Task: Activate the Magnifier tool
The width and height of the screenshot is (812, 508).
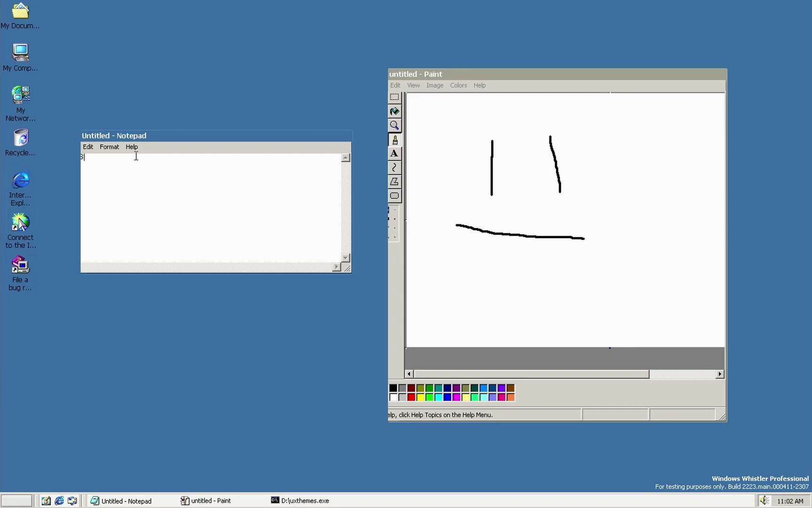Action: (x=394, y=125)
